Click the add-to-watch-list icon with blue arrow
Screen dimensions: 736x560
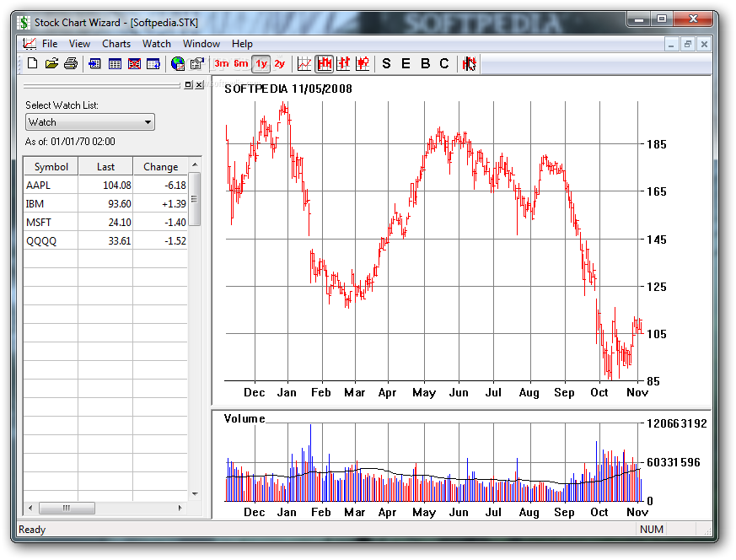pyautogui.click(x=94, y=63)
